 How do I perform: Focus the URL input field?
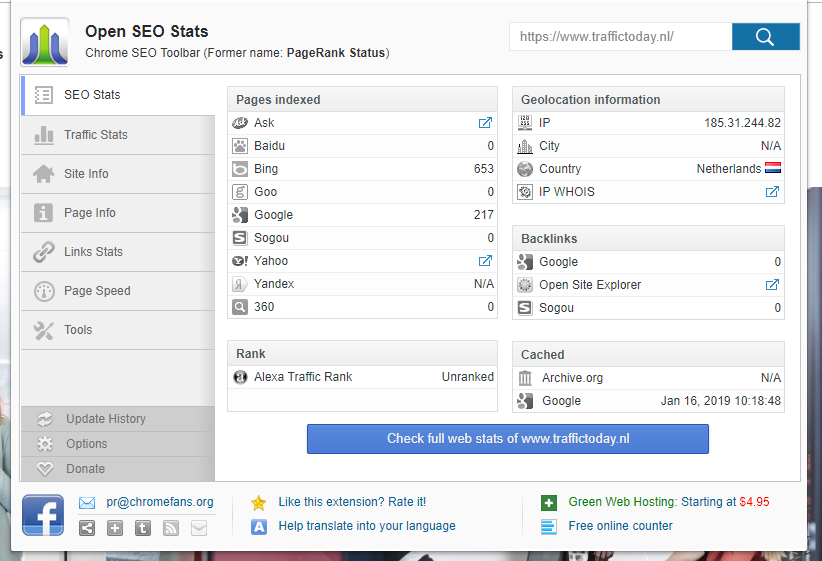[x=620, y=37]
